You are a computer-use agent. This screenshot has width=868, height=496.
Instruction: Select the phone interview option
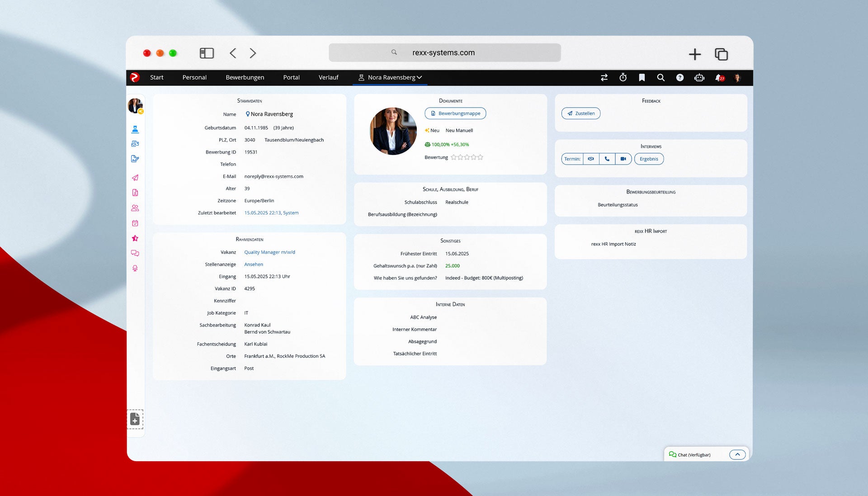click(x=607, y=159)
